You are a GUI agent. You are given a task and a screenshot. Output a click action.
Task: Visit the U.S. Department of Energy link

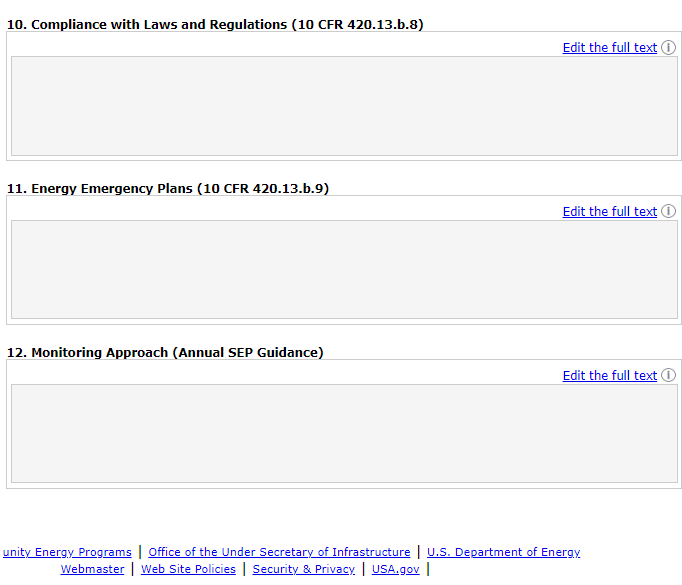click(503, 552)
